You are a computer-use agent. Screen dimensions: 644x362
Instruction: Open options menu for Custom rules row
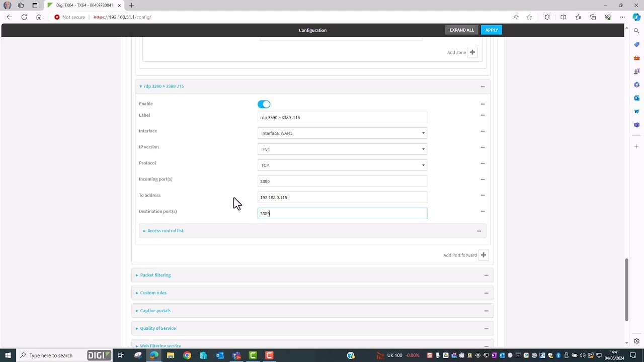(x=487, y=293)
